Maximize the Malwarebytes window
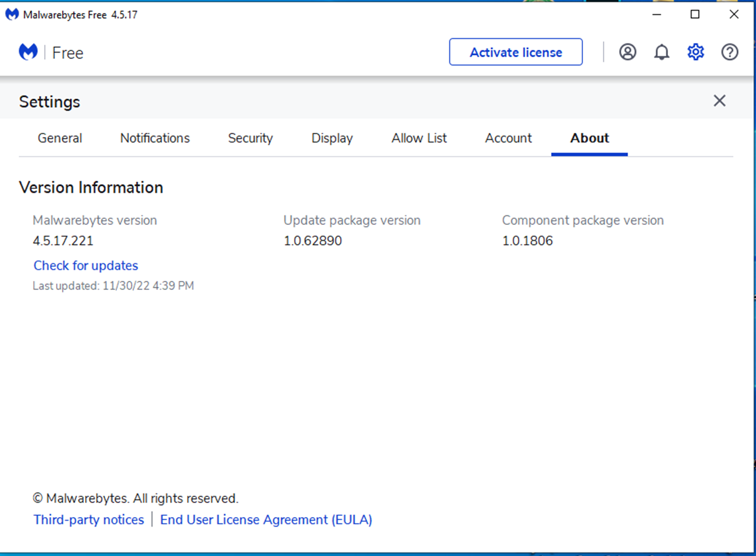The width and height of the screenshot is (756, 556). coord(695,15)
